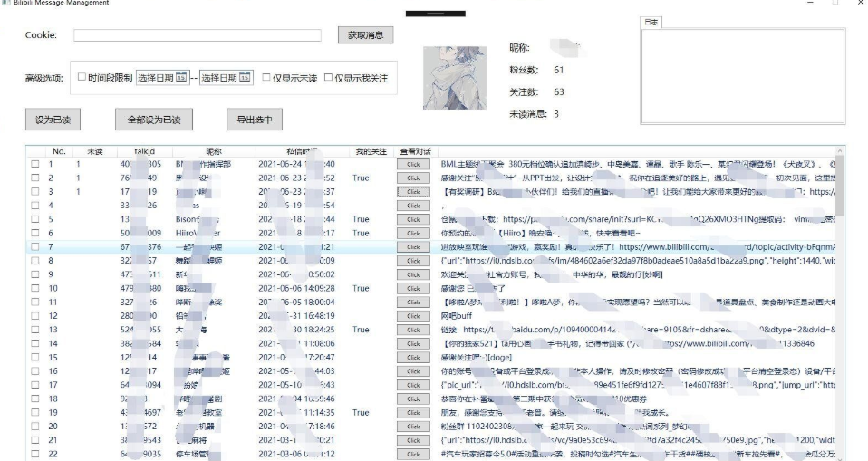Click the date 2021-06-06 14:09:28 cell

click(296, 288)
